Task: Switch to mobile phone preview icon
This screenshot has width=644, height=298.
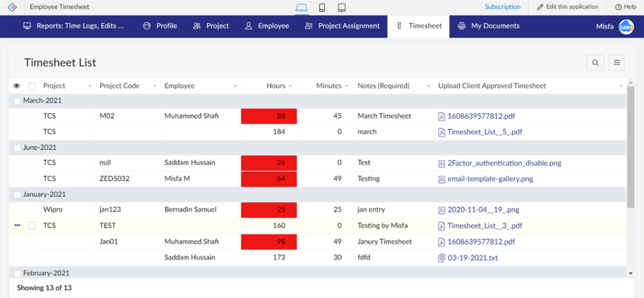Action: click(x=322, y=8)
